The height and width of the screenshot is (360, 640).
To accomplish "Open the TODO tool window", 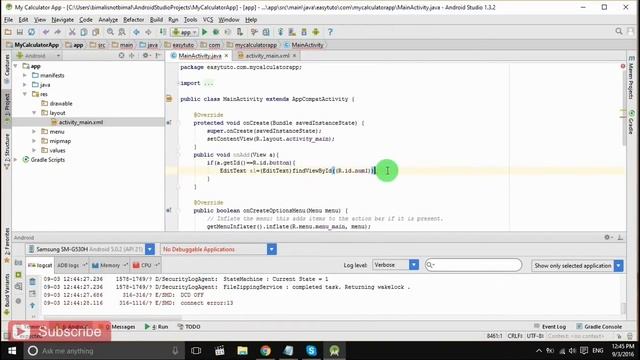I will pyautogui.click(x=189, y=327).
